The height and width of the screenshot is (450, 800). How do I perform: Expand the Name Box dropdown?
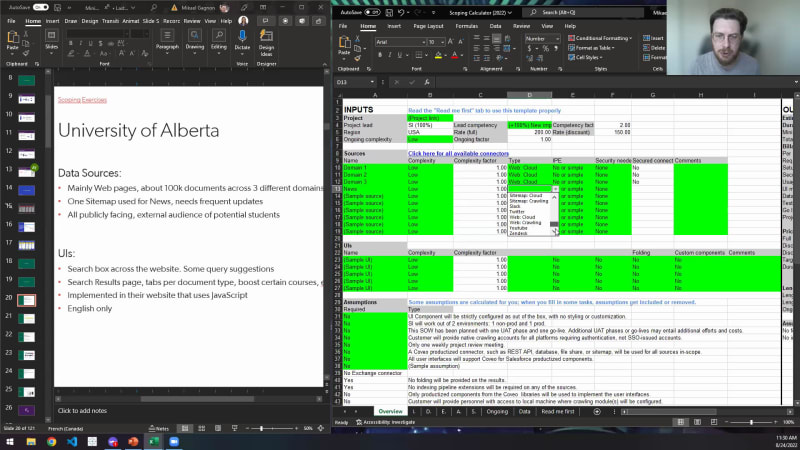coord(372,82)
